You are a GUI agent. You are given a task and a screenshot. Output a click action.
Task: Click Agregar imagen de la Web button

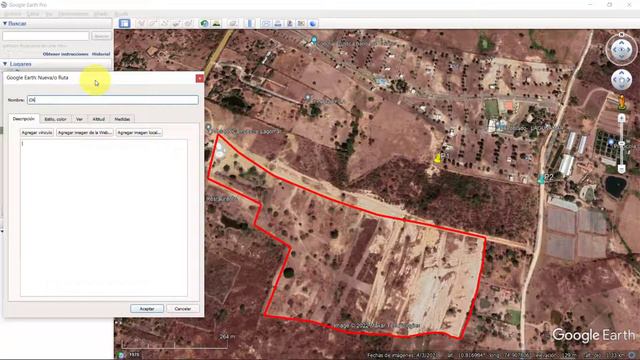(x=84, y=133)
